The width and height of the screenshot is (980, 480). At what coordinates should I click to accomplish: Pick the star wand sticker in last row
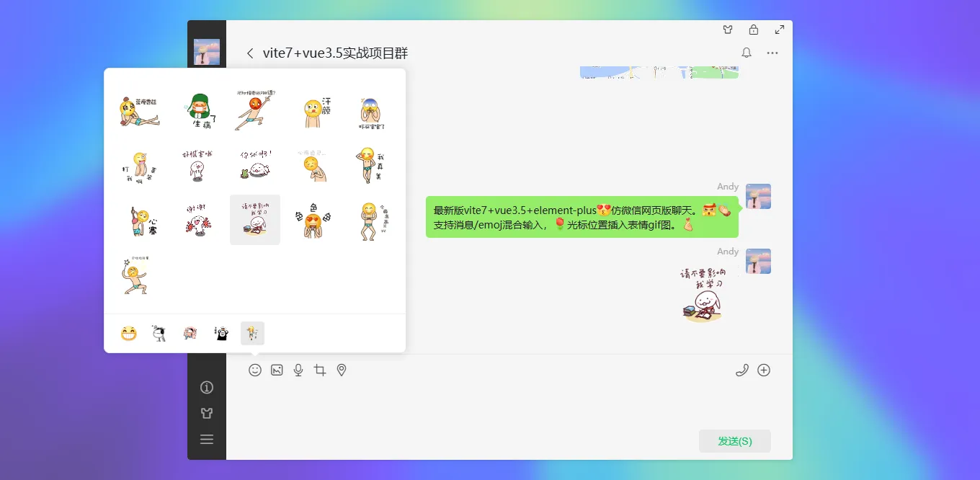point(135,275)
